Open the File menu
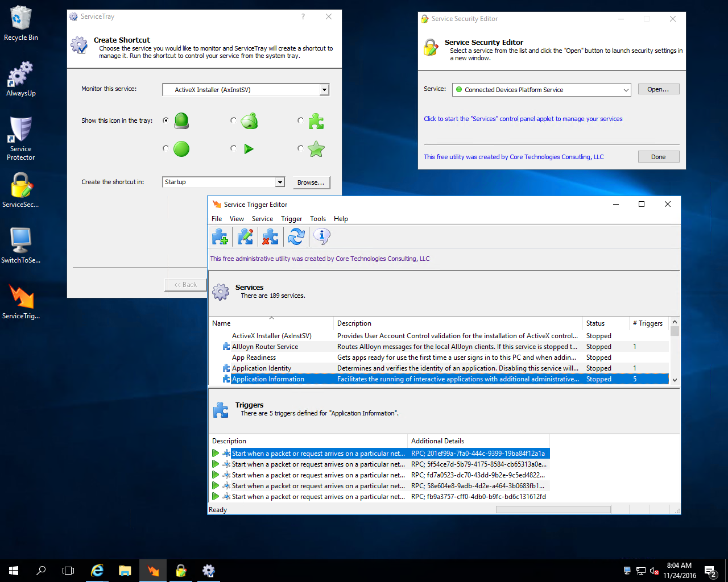The width and height of the screenshot is (728, 582). [217, 219]
